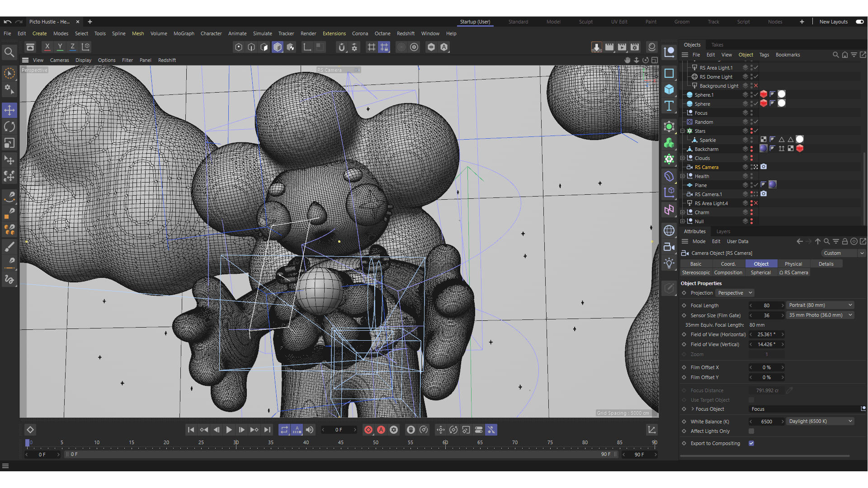The height and width of the screenshot is (488, 868).
Task: Enable Affect Lights Only checkbox
Action: 751,431
